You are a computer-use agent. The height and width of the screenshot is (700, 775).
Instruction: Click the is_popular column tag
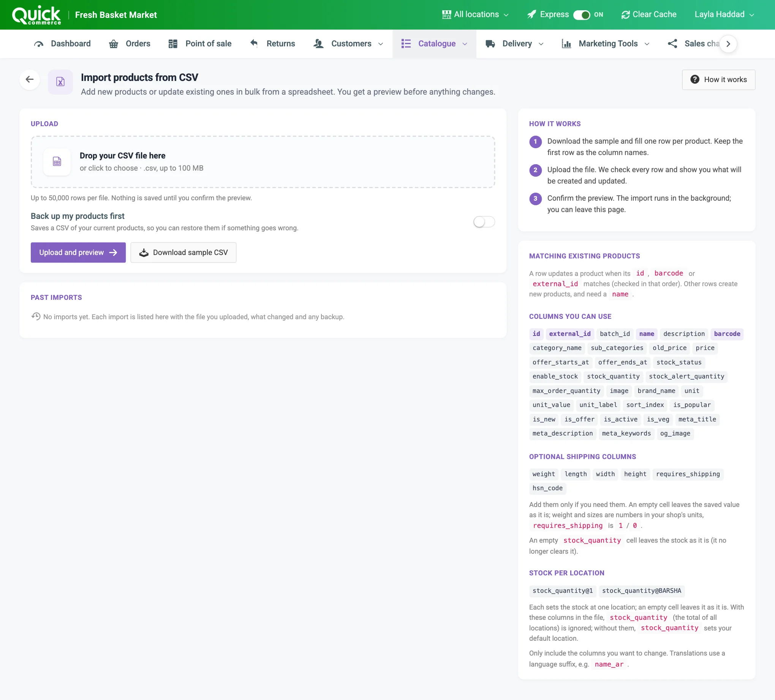tap(692, 405)
